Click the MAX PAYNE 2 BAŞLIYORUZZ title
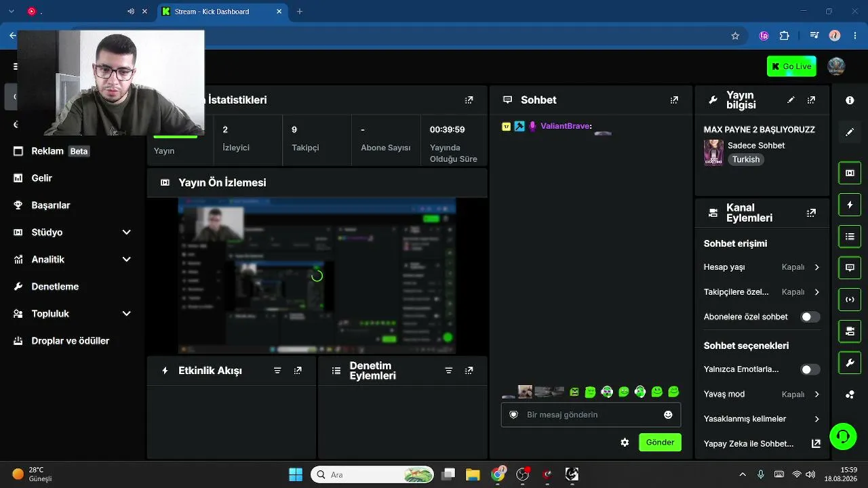This screenshot has height=488, width=868. tap(759, 129)
